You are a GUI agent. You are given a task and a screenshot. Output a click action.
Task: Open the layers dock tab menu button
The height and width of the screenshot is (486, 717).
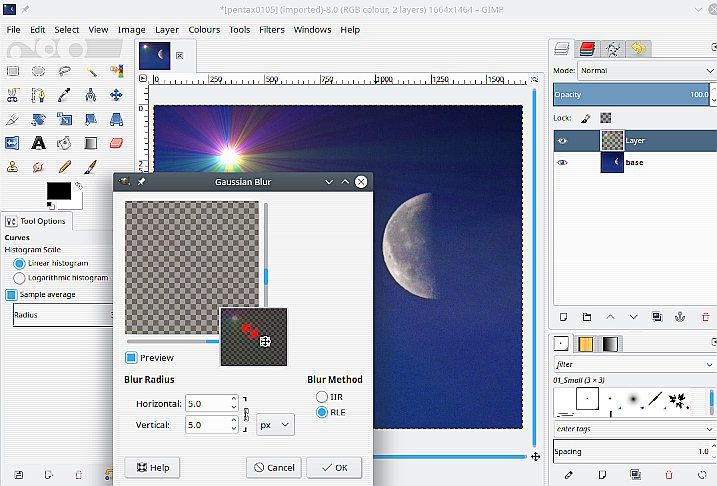click(714, 47)
